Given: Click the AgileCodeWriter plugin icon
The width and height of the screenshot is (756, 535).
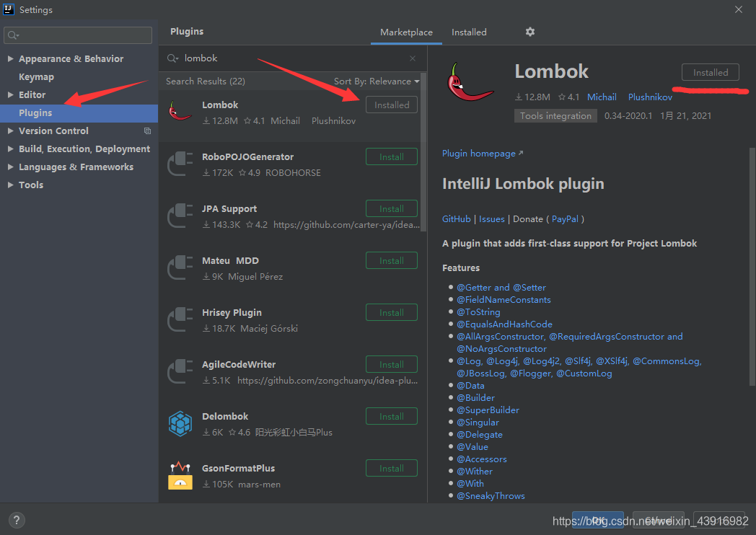Looking at the screenshot, I should [x=180, y=371].
